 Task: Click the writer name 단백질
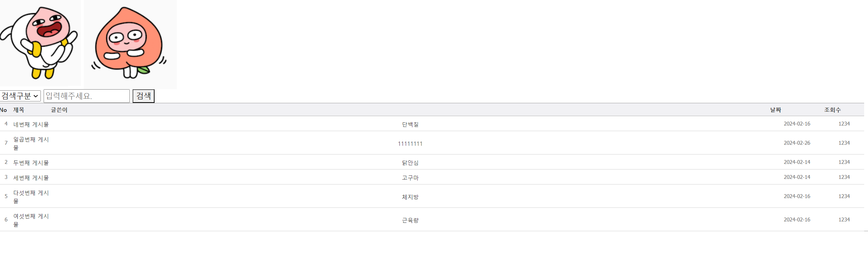411,124
